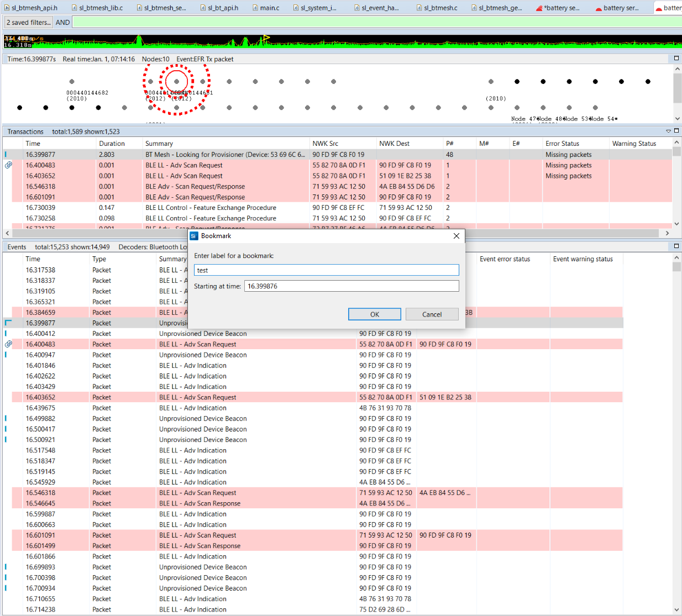Click the Si icon in Bookmark title bar
Screen dimensions: 682x616
coord(194,236)
